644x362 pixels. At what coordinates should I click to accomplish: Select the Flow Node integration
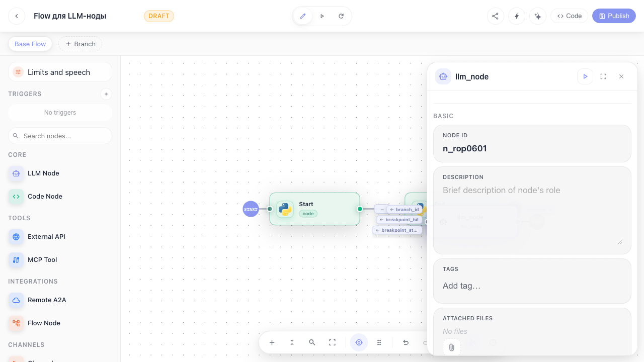[60, 323]
